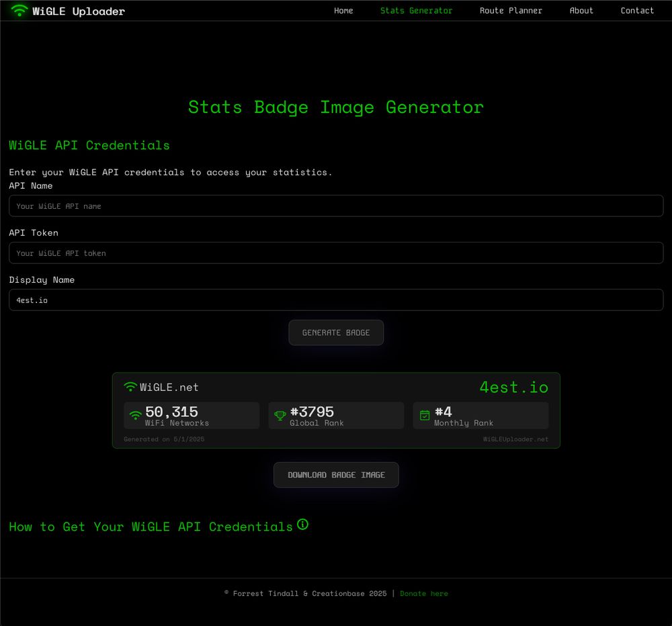Click the trophy icon beside Global Rank
Viewport: 672px width, 626px height.
click(x=280, y=414)
